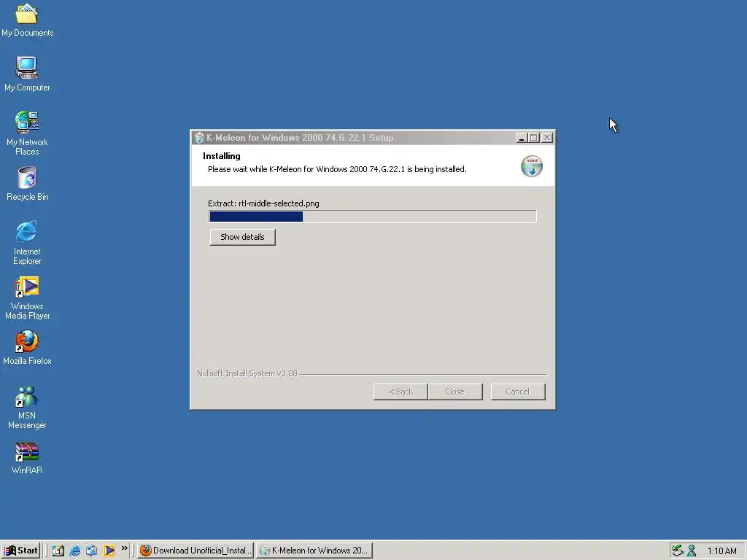Minimize the K-Meleon setup window
The width and height of the screenshot is (747, 560).
[522, 138]
